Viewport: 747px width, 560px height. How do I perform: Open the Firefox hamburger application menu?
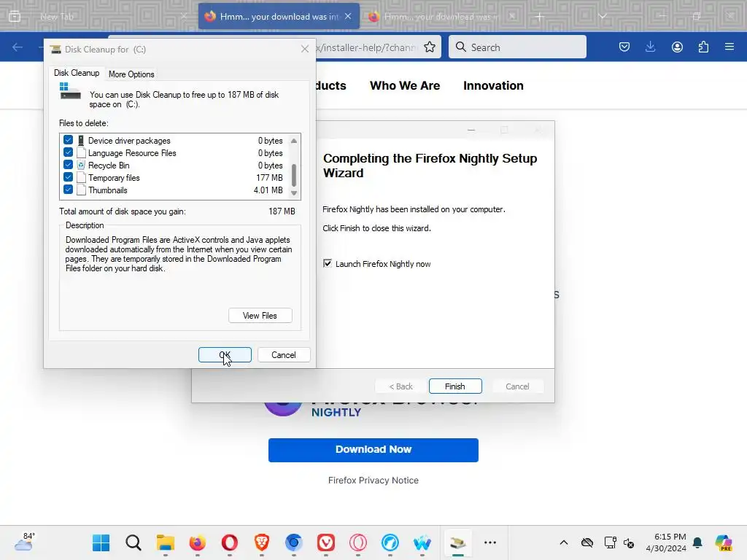point(729,47)
